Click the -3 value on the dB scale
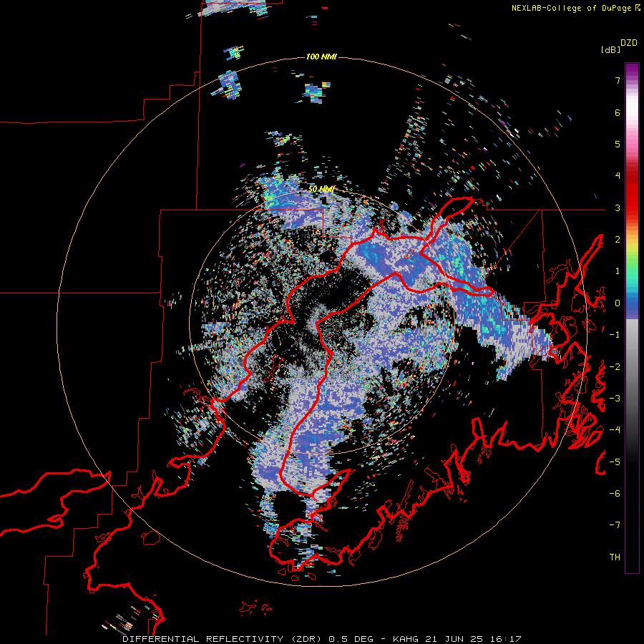 [x=615, y=399]
